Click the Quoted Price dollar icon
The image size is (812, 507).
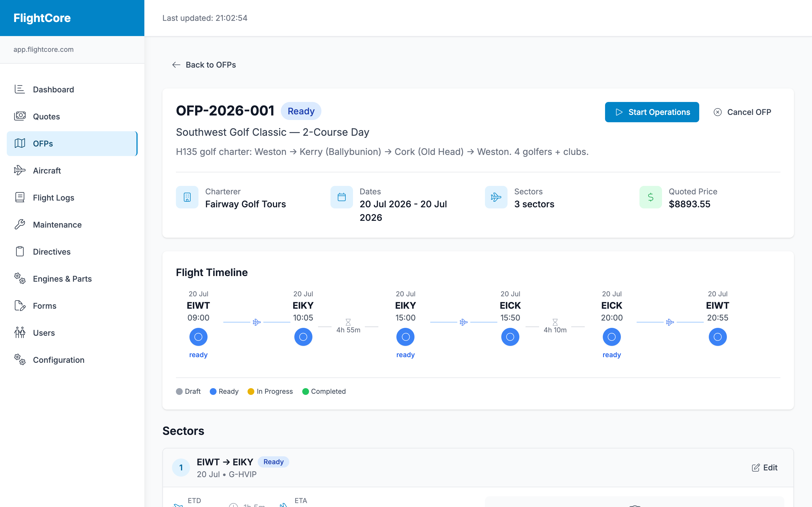[651, 197]
